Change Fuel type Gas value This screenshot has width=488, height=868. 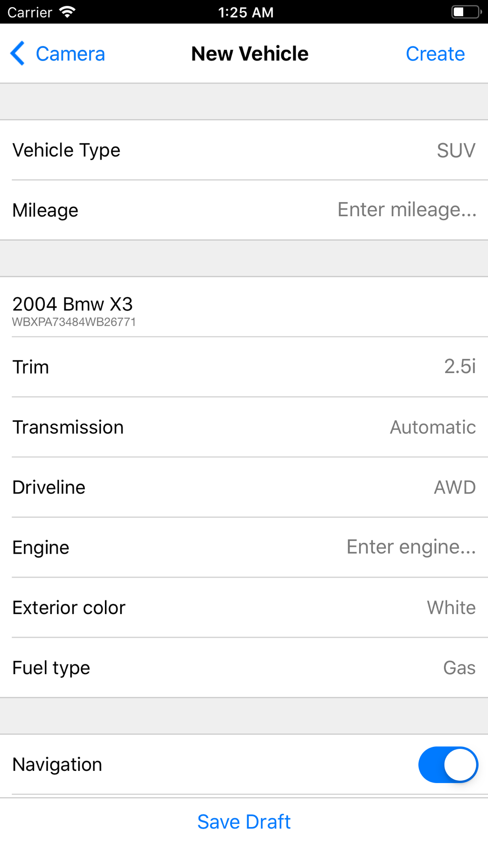[x=244, y=667]
